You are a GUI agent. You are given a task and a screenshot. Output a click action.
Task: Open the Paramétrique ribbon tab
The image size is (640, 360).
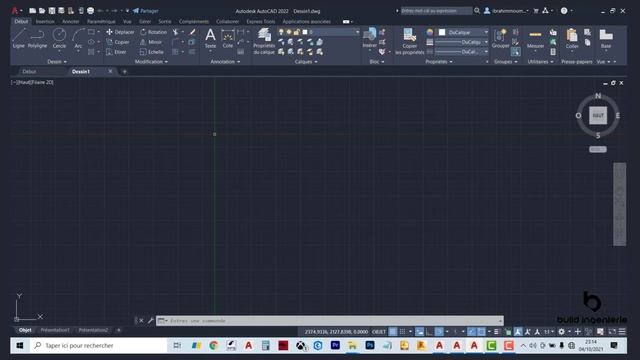click(x=101, y=21)
